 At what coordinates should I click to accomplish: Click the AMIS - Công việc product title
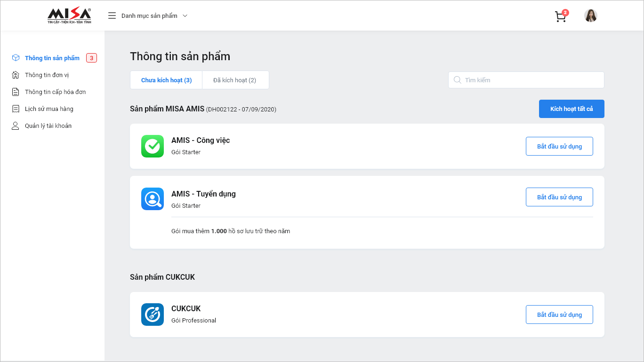(x=201, y=140)
